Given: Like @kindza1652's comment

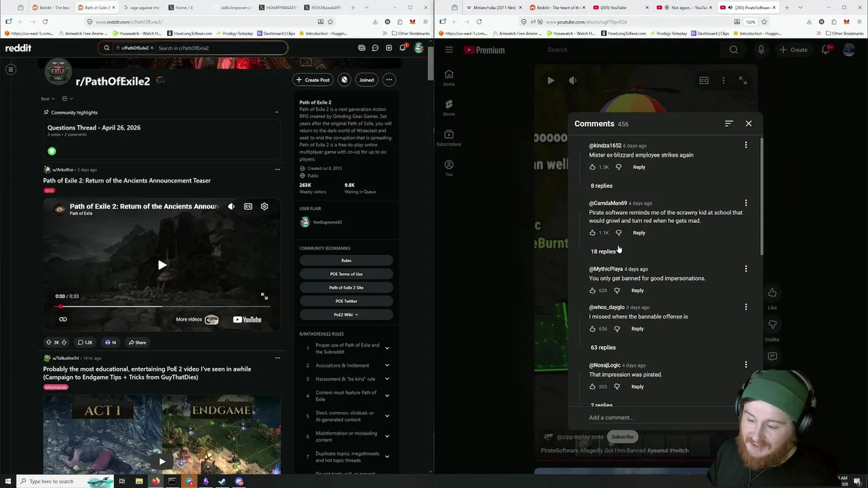Looking at the screenshot, I should point(593,167).
